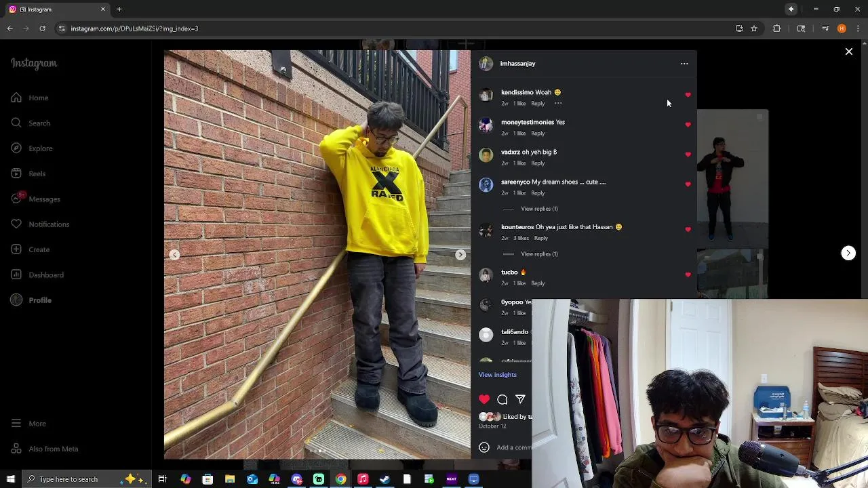Open sareenyco's profile avatar

coord(486,184)
